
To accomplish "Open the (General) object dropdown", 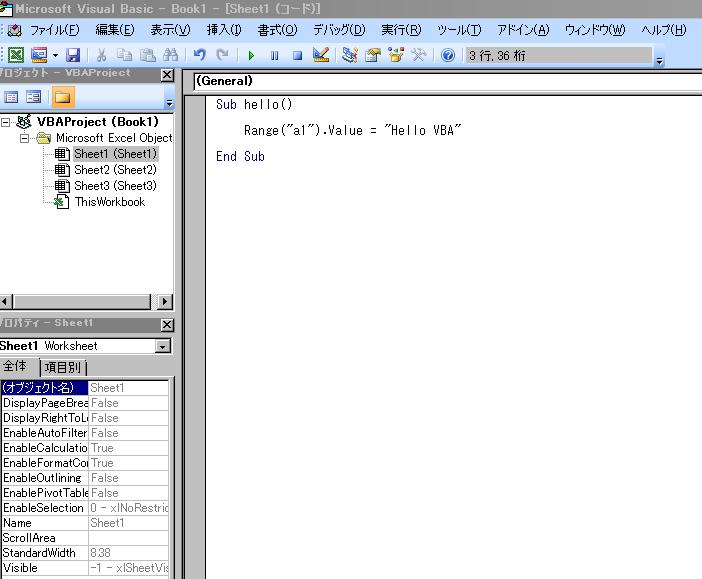I will [x=448, y=81].
